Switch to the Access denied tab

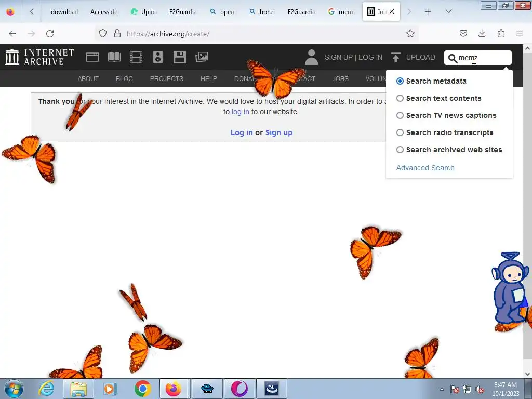[104, 12]
